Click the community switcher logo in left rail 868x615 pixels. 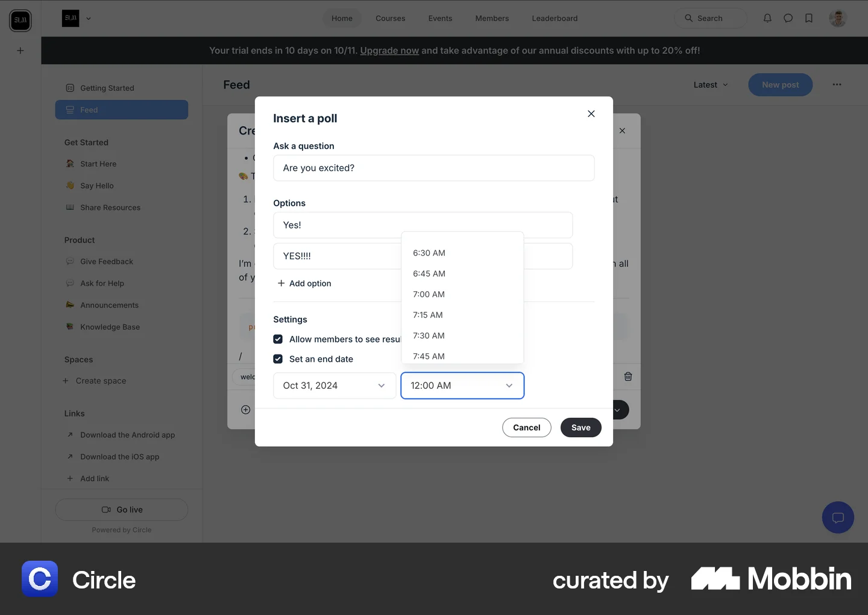coord(20,20)
